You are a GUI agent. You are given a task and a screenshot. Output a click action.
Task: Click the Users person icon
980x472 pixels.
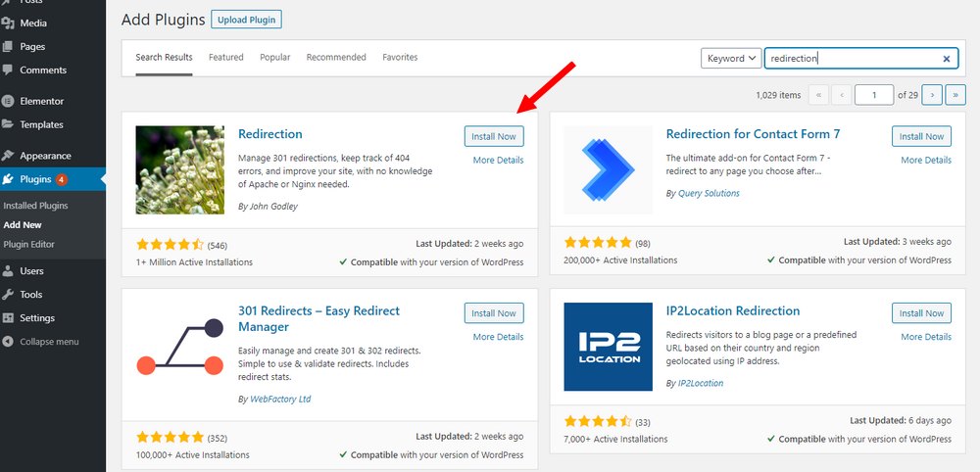[x=8, y=271]
